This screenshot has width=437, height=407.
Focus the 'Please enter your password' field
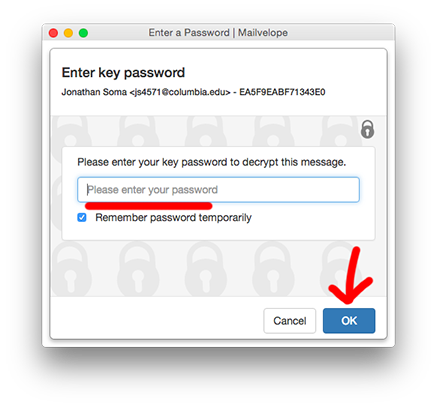pyautogui.click(x=218, y=190)
